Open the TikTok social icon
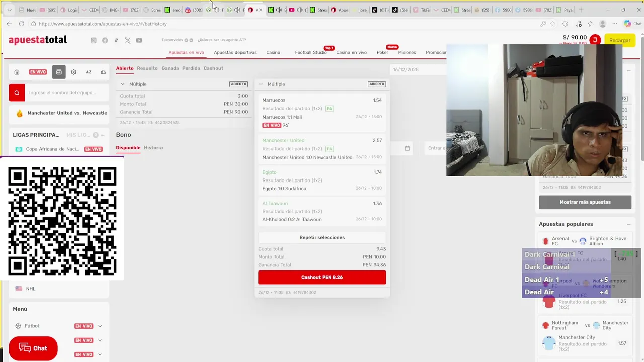644x362 pixels. click(116, 40)
